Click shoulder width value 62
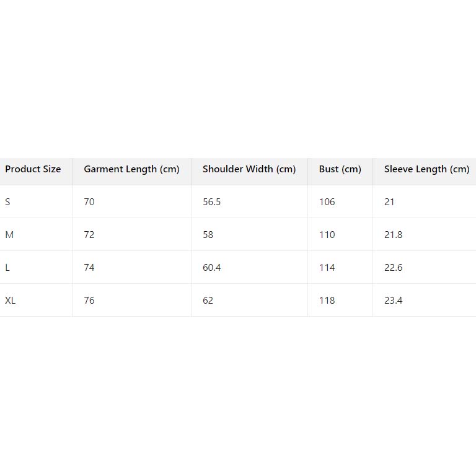This screenshot has height=476, width=476. pos(208,301)
